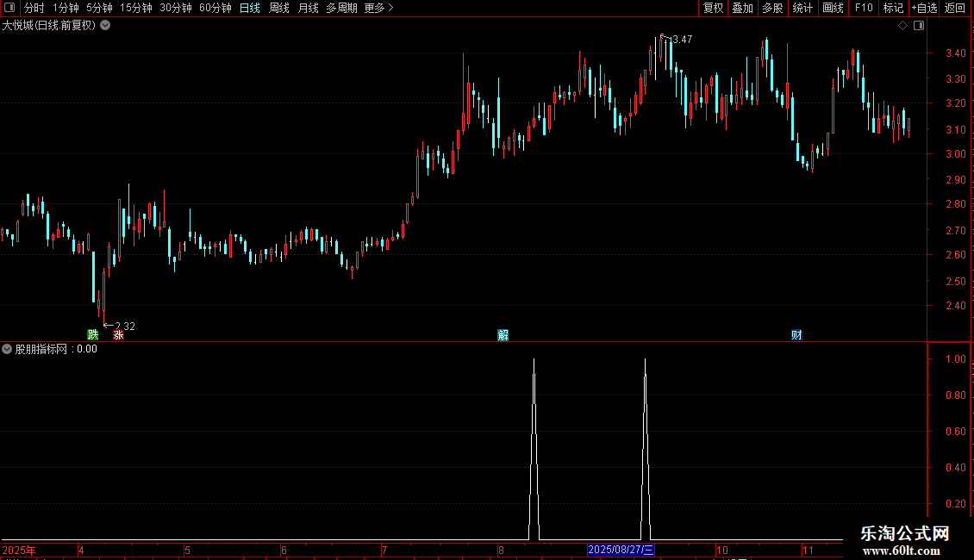Open the 多周期 multi-period view
The height and width of the screenshot is (560, 974).
tap(341, 8)
